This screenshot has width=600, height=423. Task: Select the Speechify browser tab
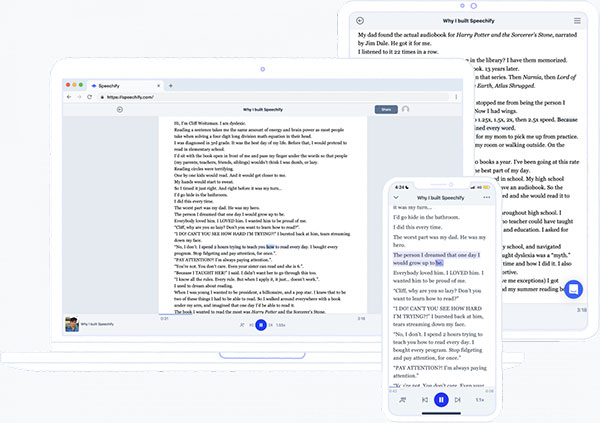point(125,86)
